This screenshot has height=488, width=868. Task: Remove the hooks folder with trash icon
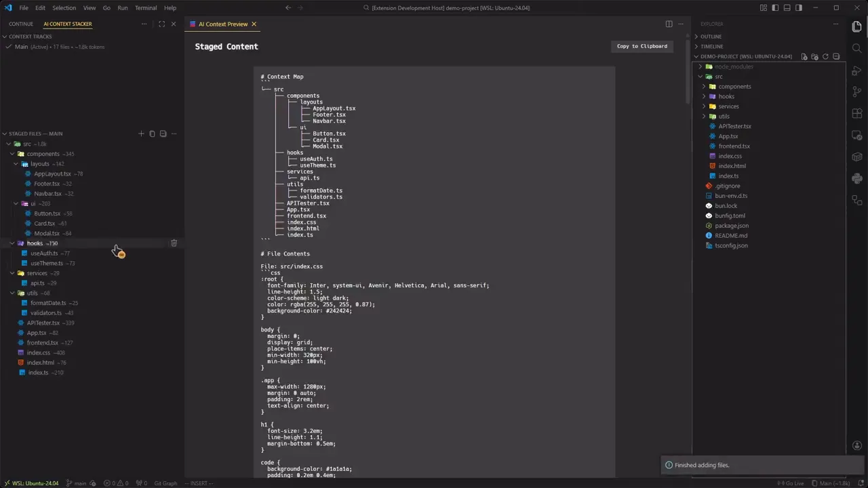(174, 243)
